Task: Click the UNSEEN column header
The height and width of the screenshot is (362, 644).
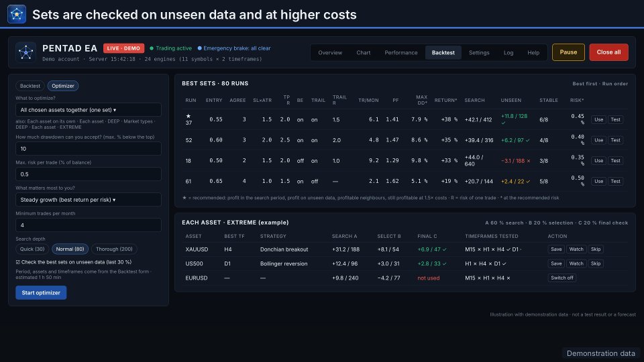Action: [x=511, y=100]
